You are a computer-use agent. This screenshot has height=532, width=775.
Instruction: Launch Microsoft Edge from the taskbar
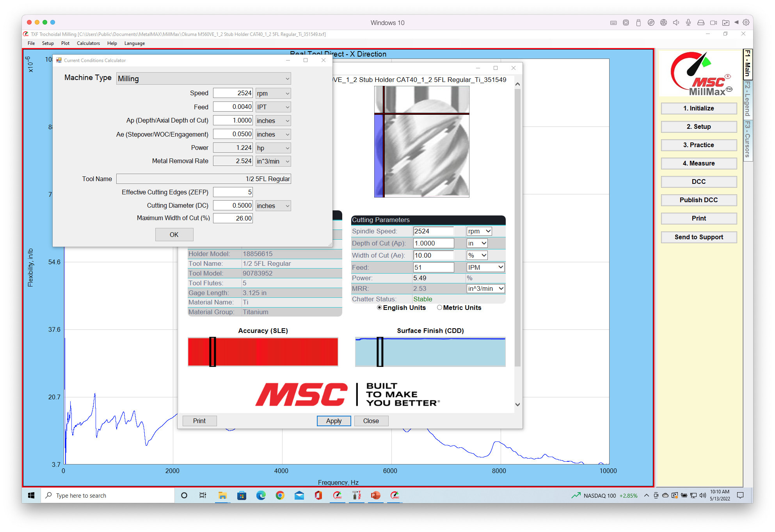(x=261, y=495)
